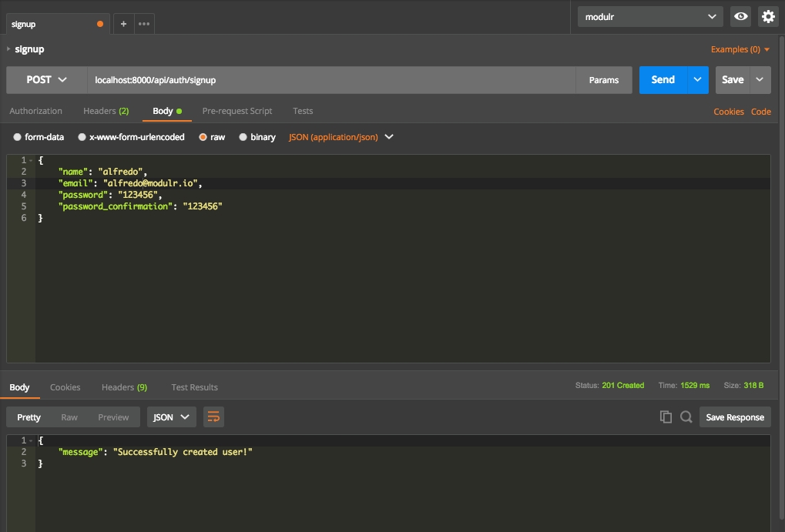Expand the signup request description triangle
Image resolution: width=785 pixels, height=532 pixels.
[8, 49]
